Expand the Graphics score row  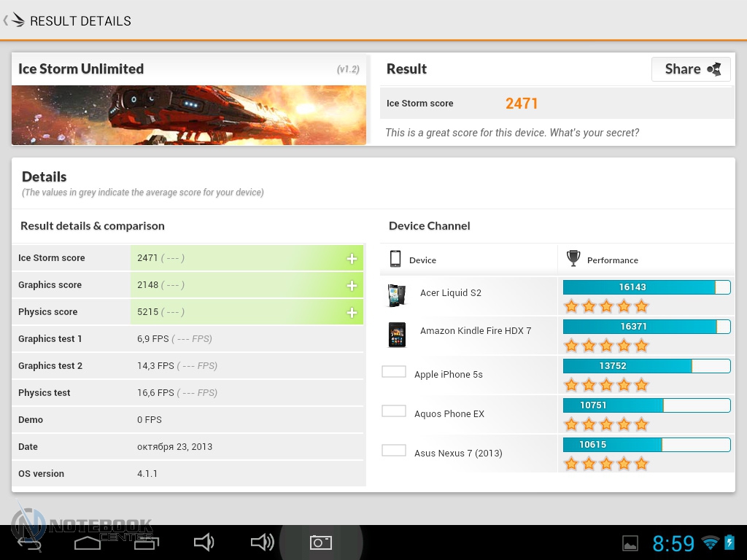(352, 285)
